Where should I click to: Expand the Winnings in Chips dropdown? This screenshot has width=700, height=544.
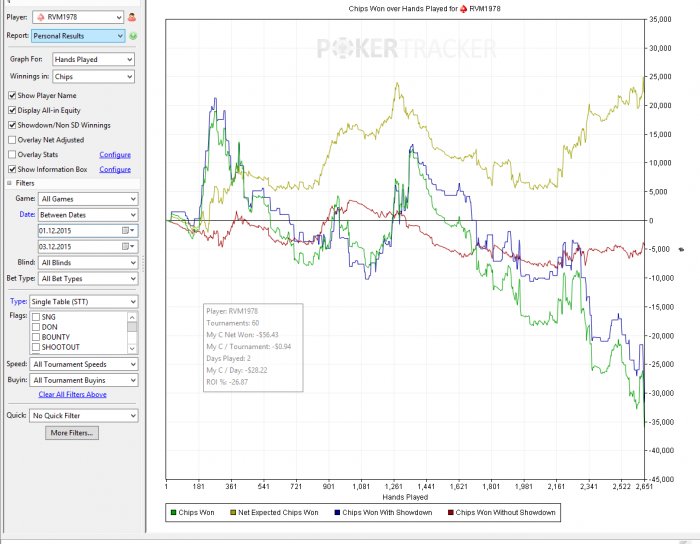tap(95, 75)
